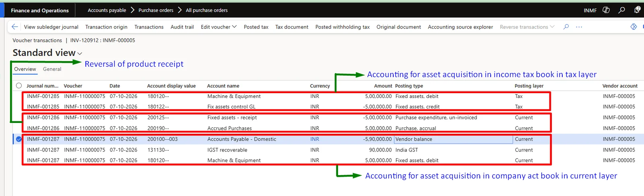Open Original document
The width and height of the screenshot is (644, 196).
398,27
